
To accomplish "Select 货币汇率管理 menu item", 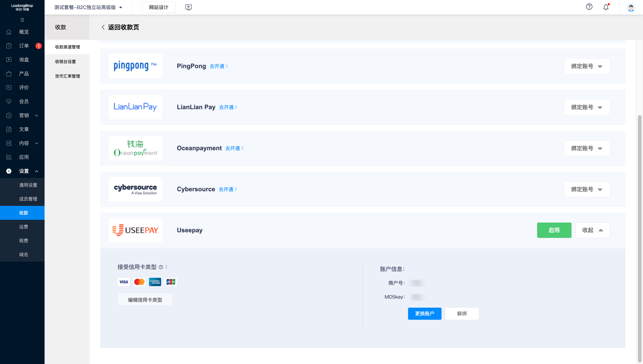I will coord(67,76).
